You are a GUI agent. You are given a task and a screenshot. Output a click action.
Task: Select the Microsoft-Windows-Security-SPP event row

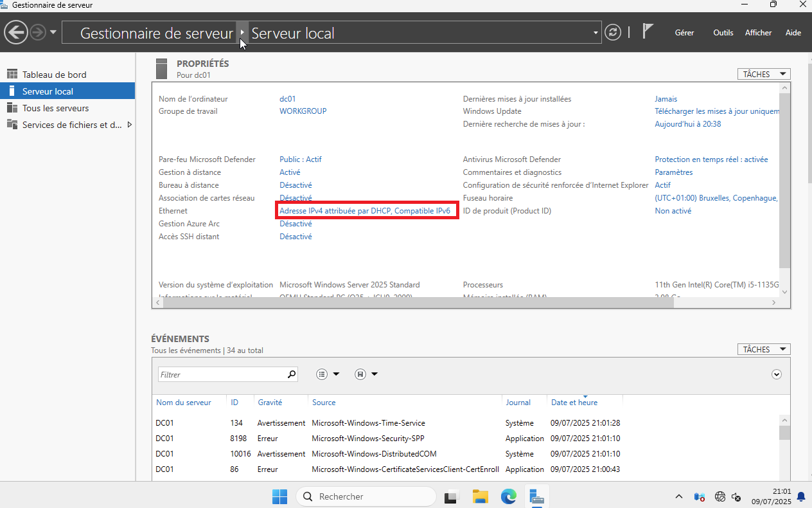388,439
